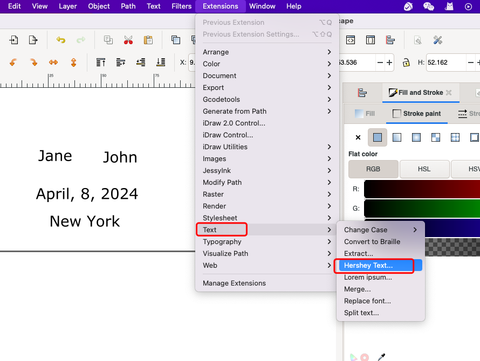The width and height of the screenshot is (480, 361).
Task: Click the John text on canvas
Action: (120, 157)
